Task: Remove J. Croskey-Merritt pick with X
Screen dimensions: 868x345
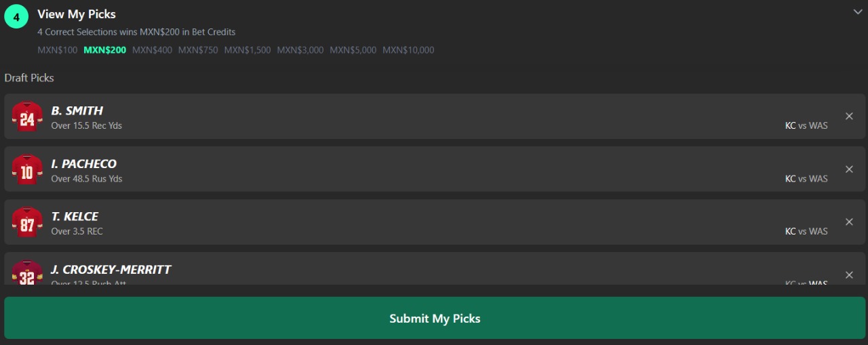Action: point(849,275)
